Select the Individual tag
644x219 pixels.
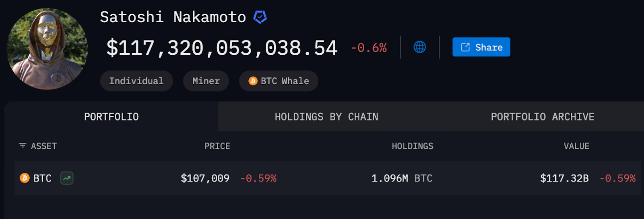[136, 81]
